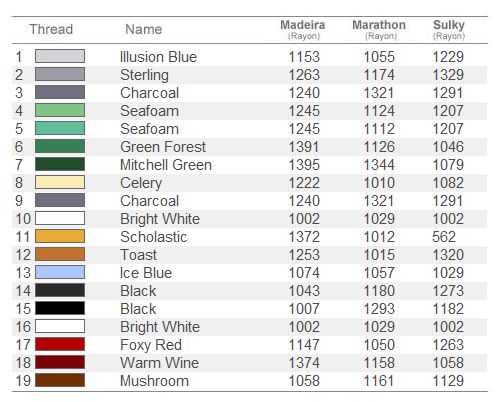Pick the Green Forest swatch in row 6

coord(60,146)
